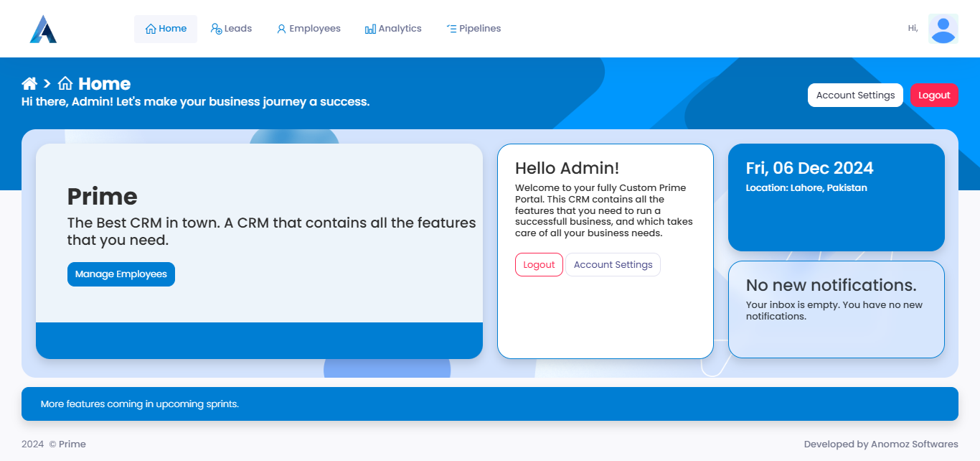Open the Leads menu item
This screenshot has width=980, height=461.
click(x=237, y=29)
